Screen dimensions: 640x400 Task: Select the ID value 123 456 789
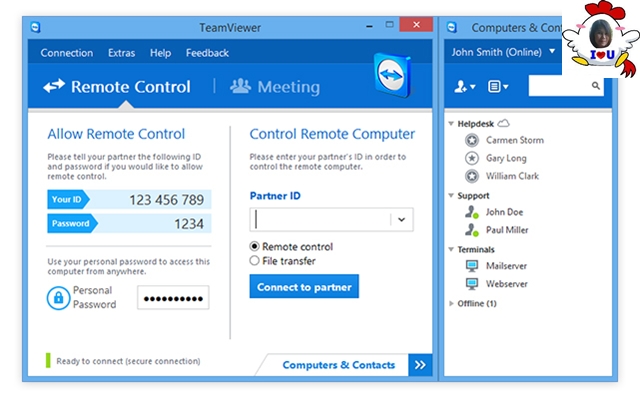[x=167, y=200]
